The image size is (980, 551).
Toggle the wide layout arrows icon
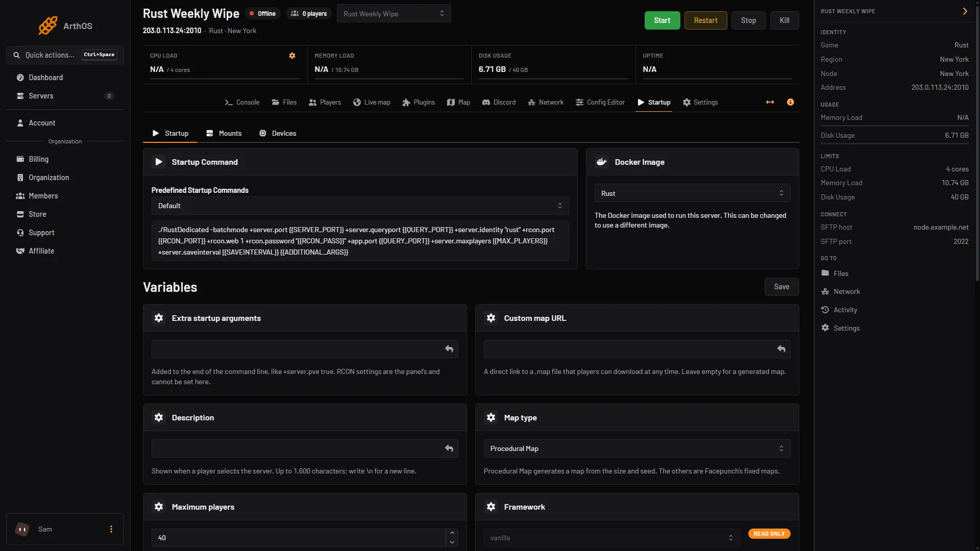tap(770, 102)
